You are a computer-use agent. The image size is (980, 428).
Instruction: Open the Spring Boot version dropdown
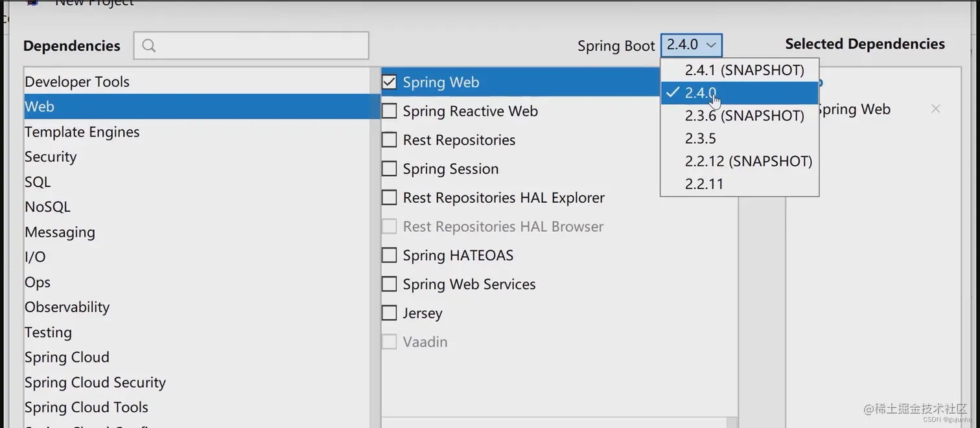pyautogui.click(x=692, y=45)
